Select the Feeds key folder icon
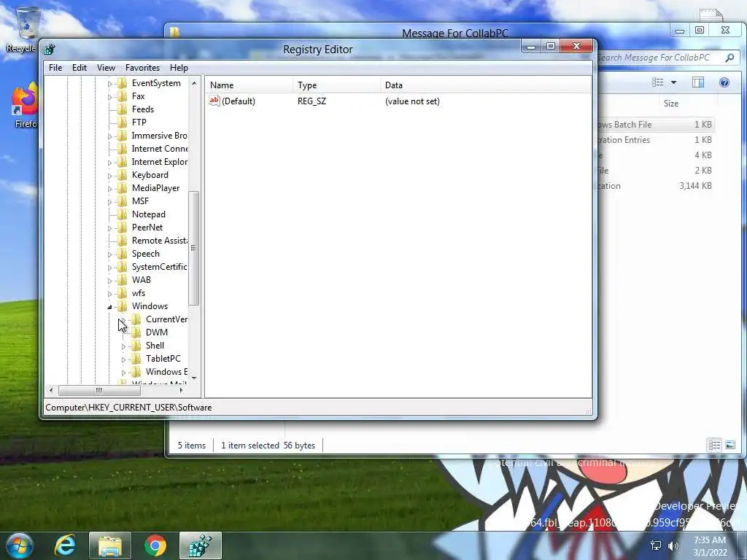The image size is (747, 560). click(123, 109)
